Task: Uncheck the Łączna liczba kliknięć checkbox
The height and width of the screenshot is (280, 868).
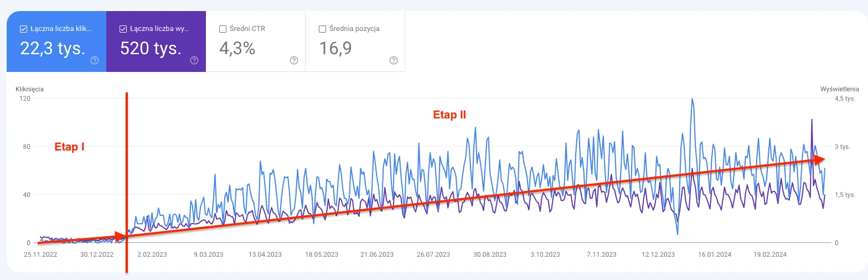Action: pyautogui.click(x=23, y=29)
